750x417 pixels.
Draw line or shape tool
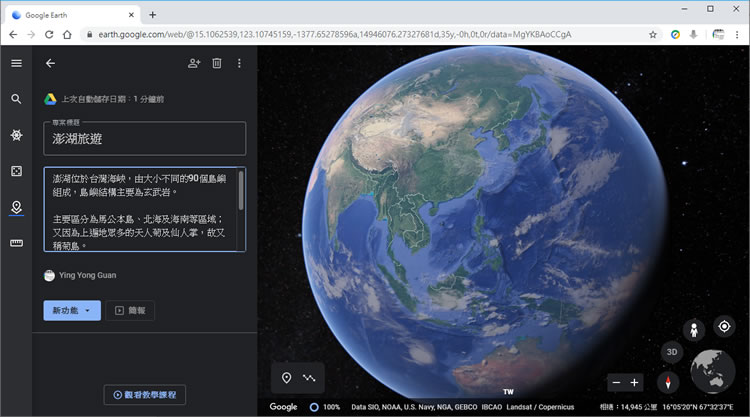[x=309, y=378]
